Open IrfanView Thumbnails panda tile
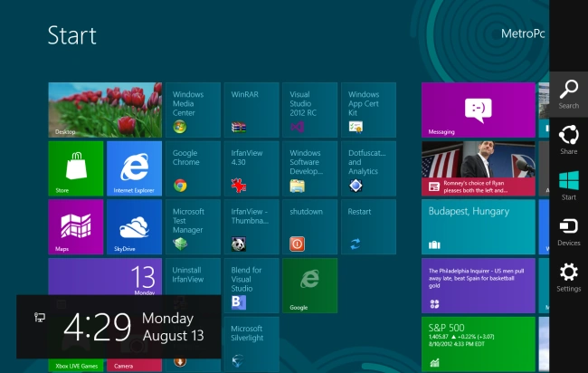The height and width of the screenshot is (373, 588). pyautogui.click(x=251, y=227)
